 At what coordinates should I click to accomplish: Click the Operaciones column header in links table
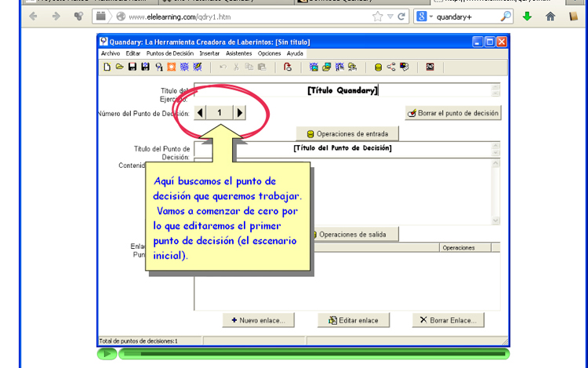click(465, 248)
